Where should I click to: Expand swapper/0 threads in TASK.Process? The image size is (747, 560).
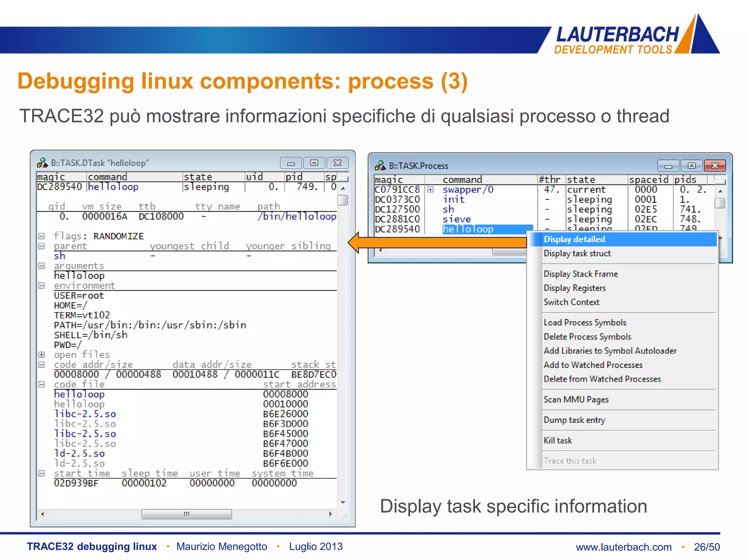(430, 190)
